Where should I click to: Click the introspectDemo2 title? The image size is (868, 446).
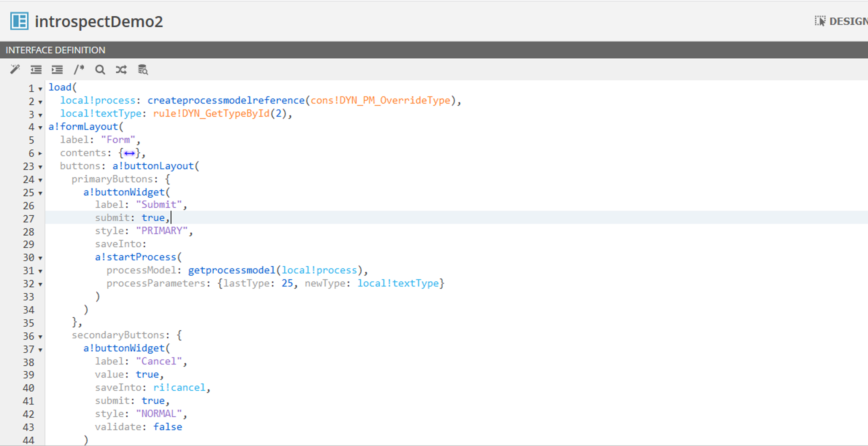tap(99, 21)
